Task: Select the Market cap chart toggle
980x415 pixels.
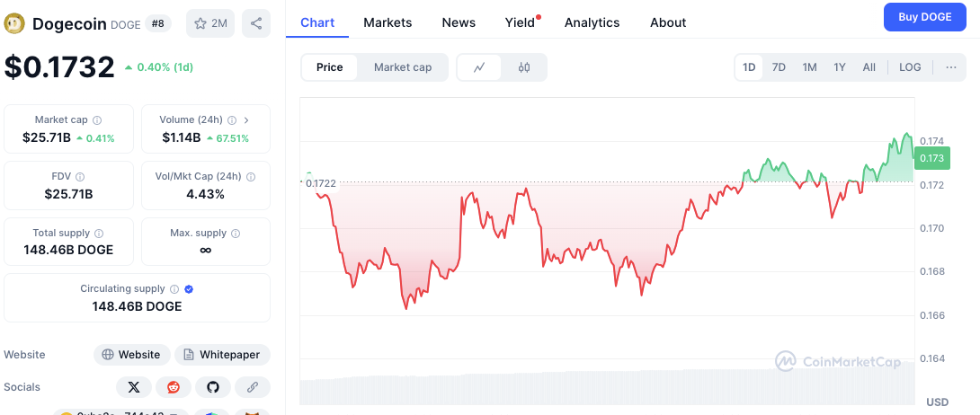Action: click(403, 67)
